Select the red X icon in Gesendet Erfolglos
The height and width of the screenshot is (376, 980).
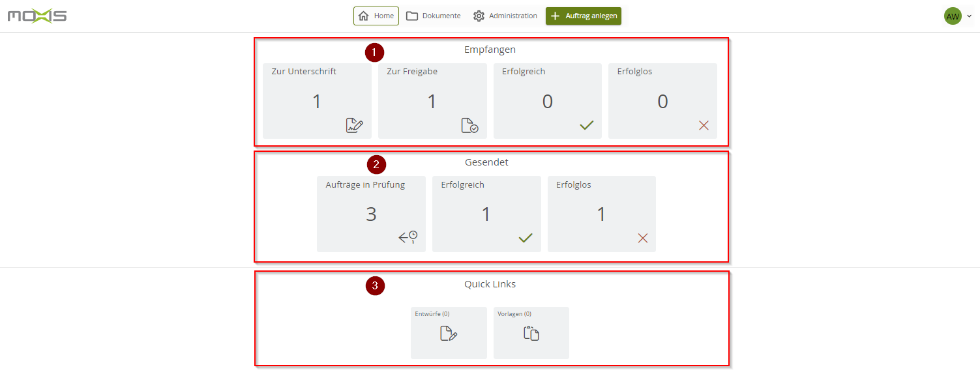[643, 237]
